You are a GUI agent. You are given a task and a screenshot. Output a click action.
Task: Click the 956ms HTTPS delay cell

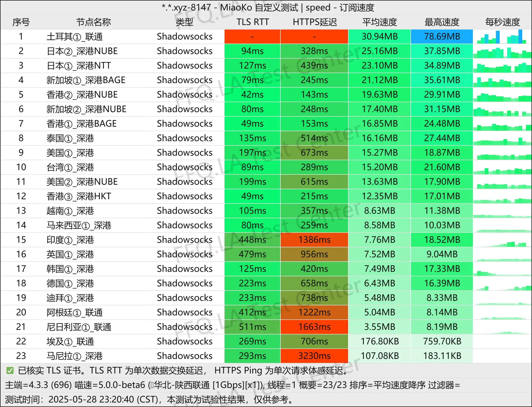coord(314,254)
